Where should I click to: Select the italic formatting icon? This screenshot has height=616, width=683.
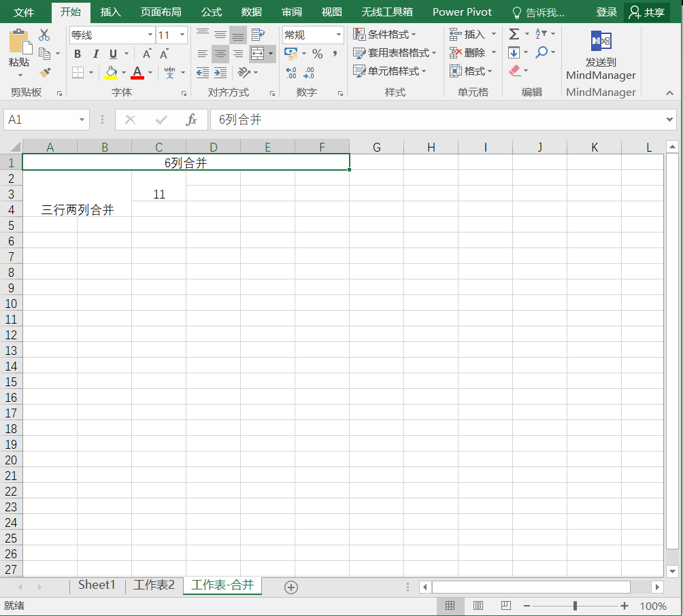click(x=95, y=53)
